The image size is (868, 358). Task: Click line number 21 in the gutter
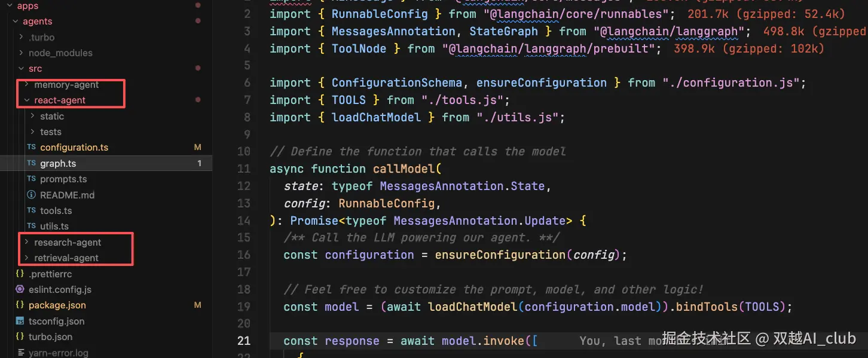(244, 341)
